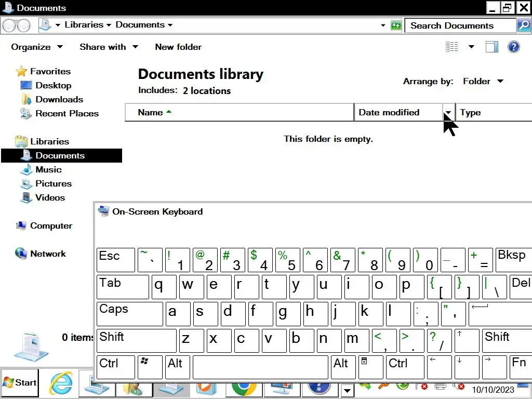Open the blue Help question mark
Image resolution: width=532 pixels, height=399 pixels.
[x=514, y=47]
